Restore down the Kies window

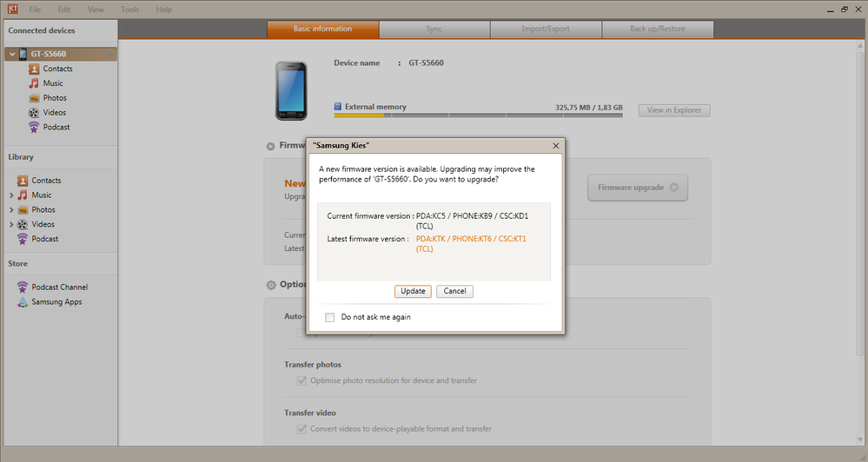click(x=845, y=10)
